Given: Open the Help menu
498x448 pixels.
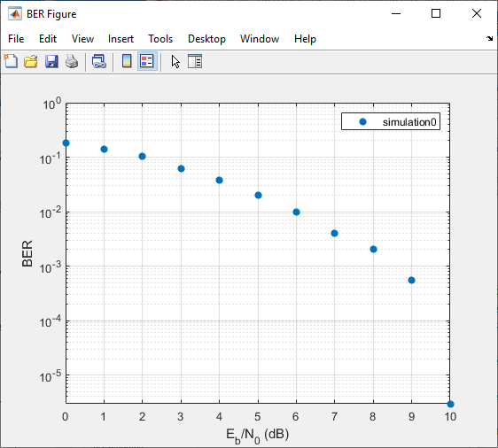Looking at the screenshot, I should (305, 39).
